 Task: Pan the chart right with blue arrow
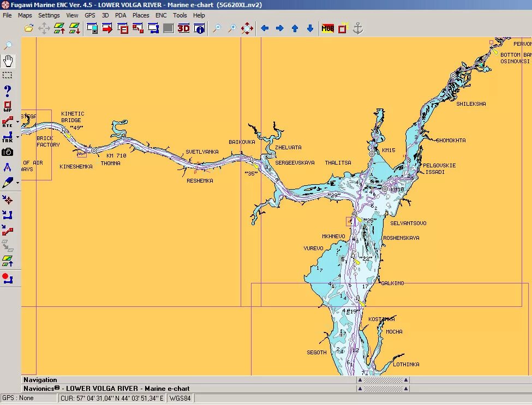click(x=279, y=28)
